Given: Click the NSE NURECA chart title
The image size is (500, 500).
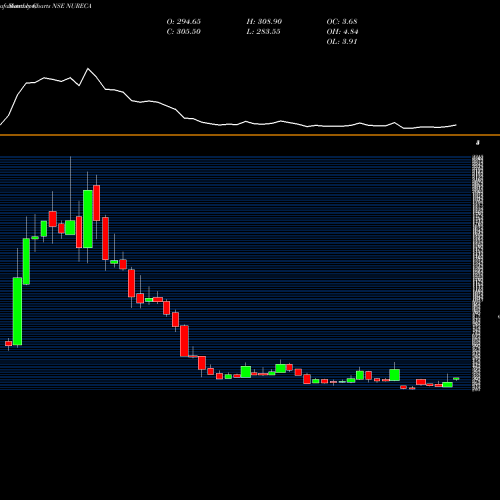Looking at the screenshot, I should [x=46, y=6].
